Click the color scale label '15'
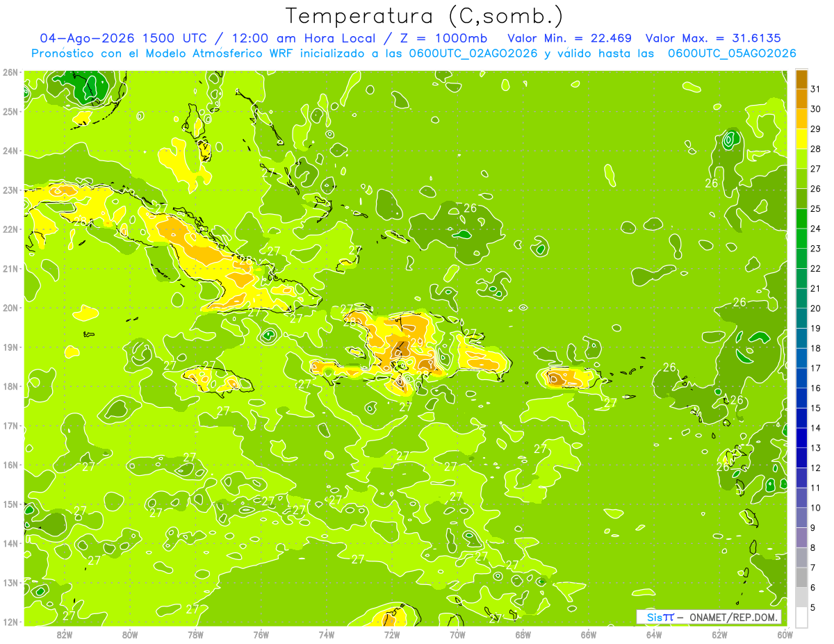This screenshot has height=644, width=834. (x=815, y=408)
